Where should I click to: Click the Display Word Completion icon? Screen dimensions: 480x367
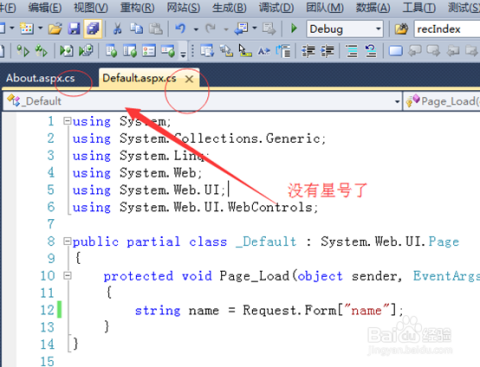pyautogui.click(x=264, y=51)
